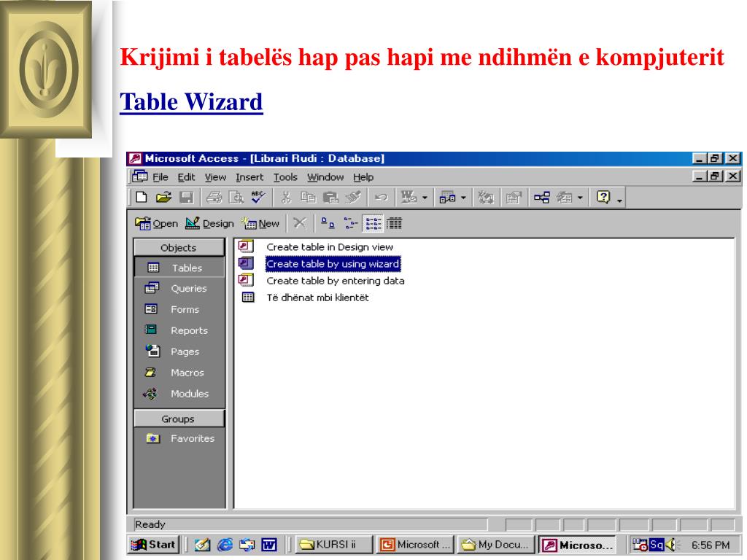Click the Format Painter brush icon
Screen dimensions: 747x560
(x=353, y=197)
